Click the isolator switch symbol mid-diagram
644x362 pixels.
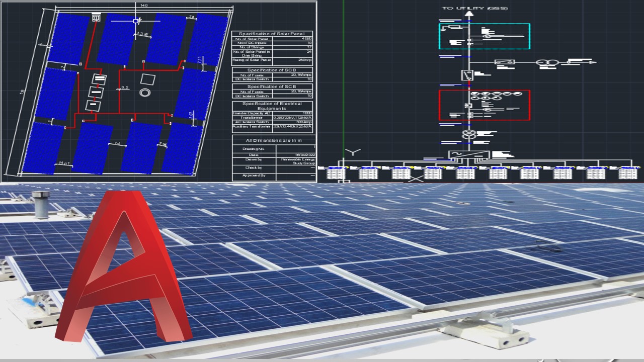(x=467, y=74)
